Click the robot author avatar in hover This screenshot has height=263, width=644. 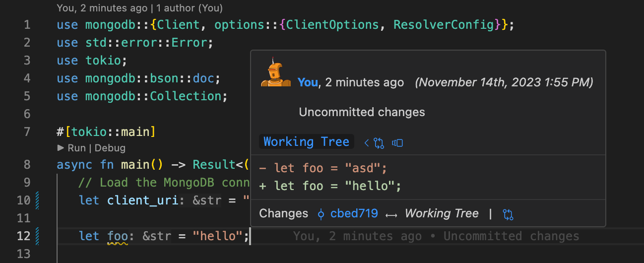pos(276,73)
